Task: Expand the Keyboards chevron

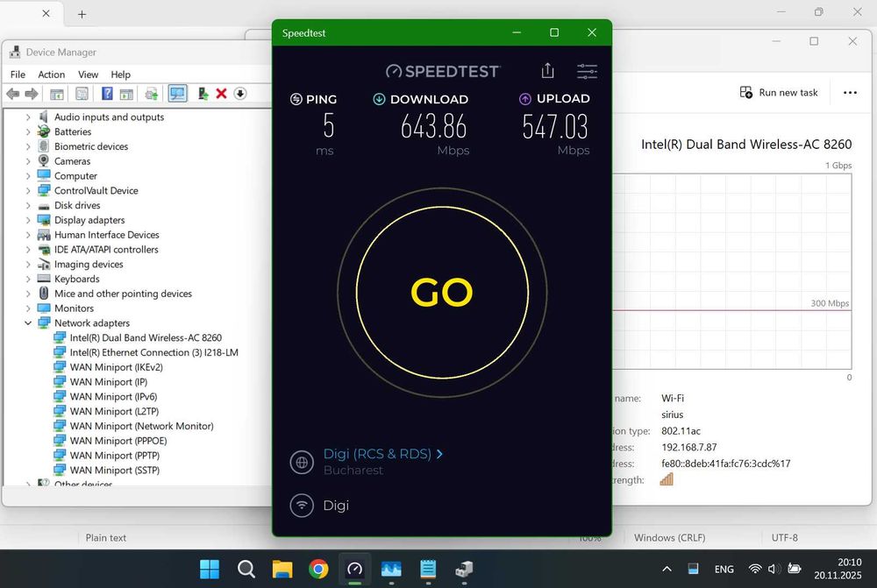Action: 28,279
